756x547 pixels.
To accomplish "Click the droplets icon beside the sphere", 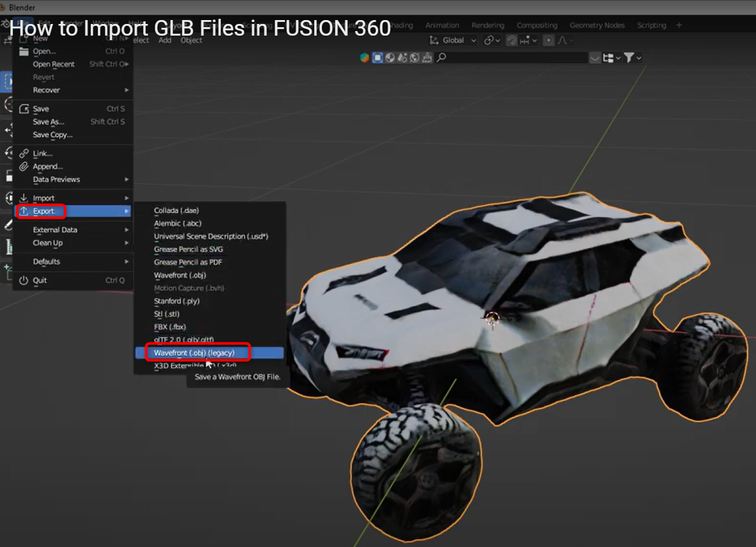I will (402, 58).
